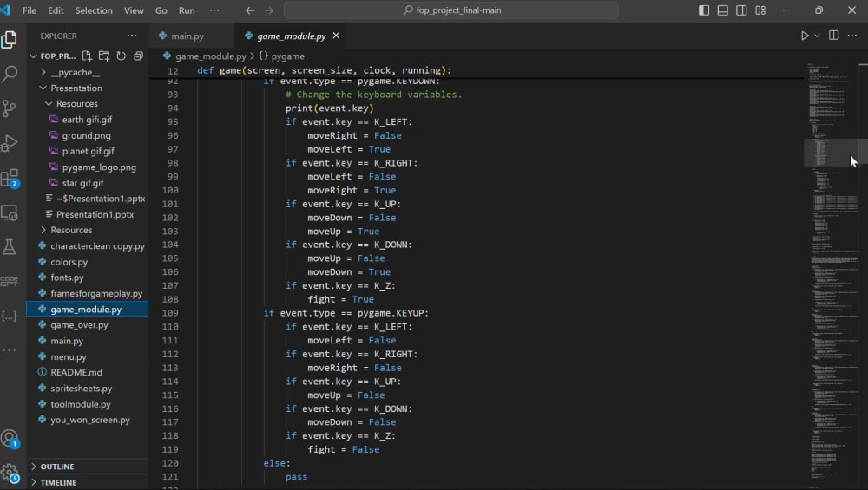Open the Source Control view
The image size is (868, 490).
[10, 108]
